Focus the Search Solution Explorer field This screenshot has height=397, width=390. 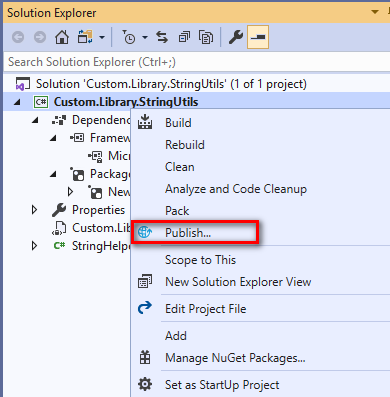[197, 62]
